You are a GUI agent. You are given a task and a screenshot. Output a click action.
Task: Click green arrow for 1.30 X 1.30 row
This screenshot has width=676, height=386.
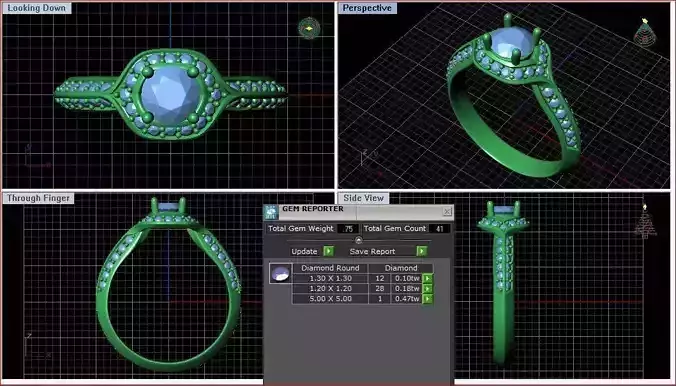click(427, 278)
